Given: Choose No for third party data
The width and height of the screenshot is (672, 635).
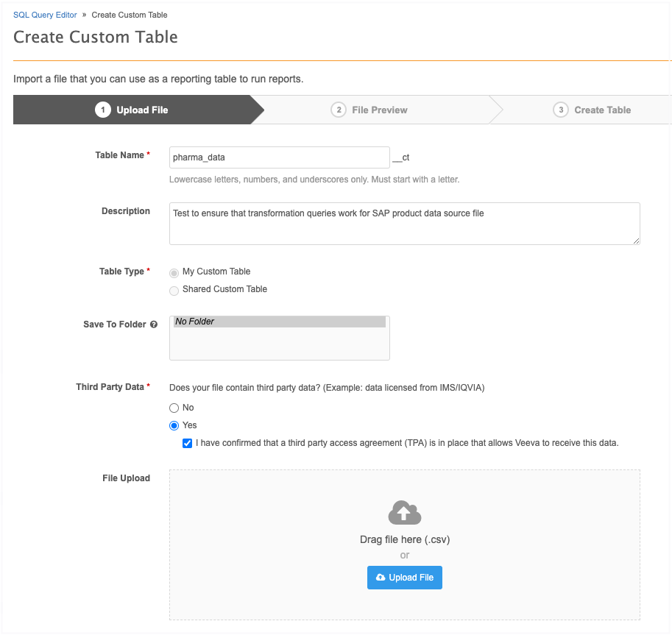Looking at the screenshot, I should 174,408.
